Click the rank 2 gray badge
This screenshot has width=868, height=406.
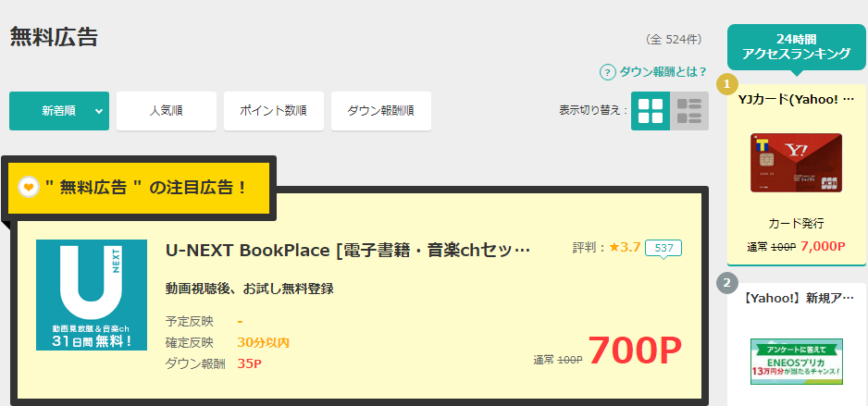tap(726, 283)
